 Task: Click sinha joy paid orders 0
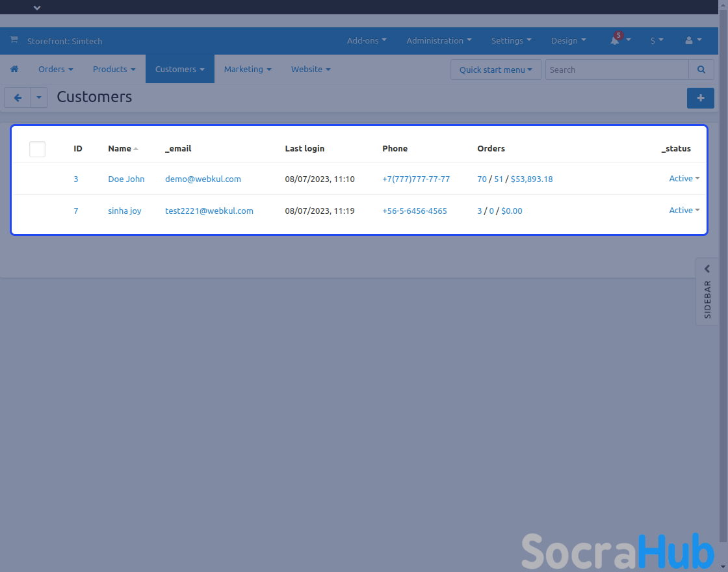tap(491, 211)
